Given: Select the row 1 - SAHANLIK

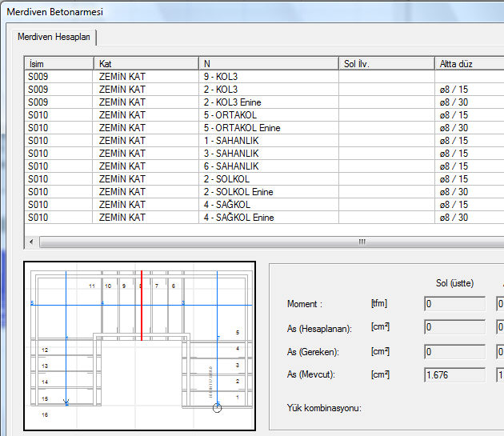Looking at the screenshot, I should coord(264,141).
